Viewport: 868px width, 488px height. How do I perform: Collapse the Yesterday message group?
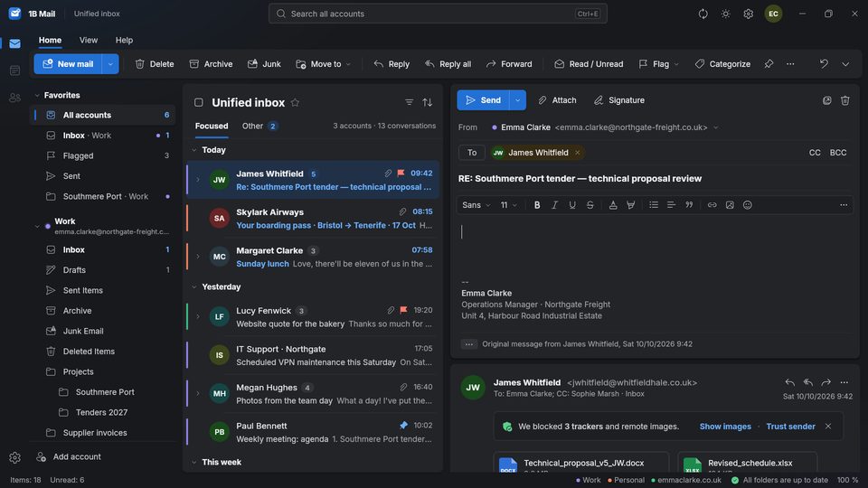194,286
